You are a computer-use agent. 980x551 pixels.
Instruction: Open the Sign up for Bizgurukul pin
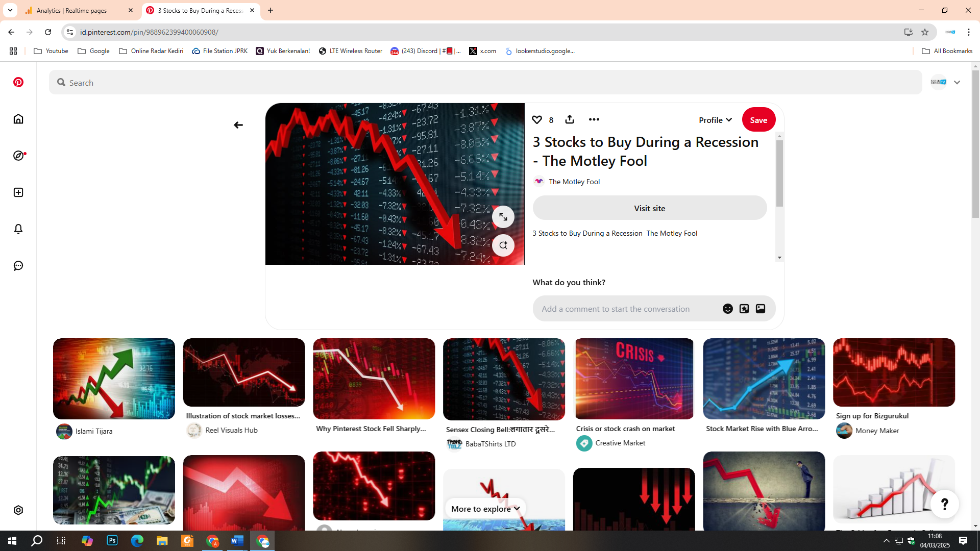(894, 372)
